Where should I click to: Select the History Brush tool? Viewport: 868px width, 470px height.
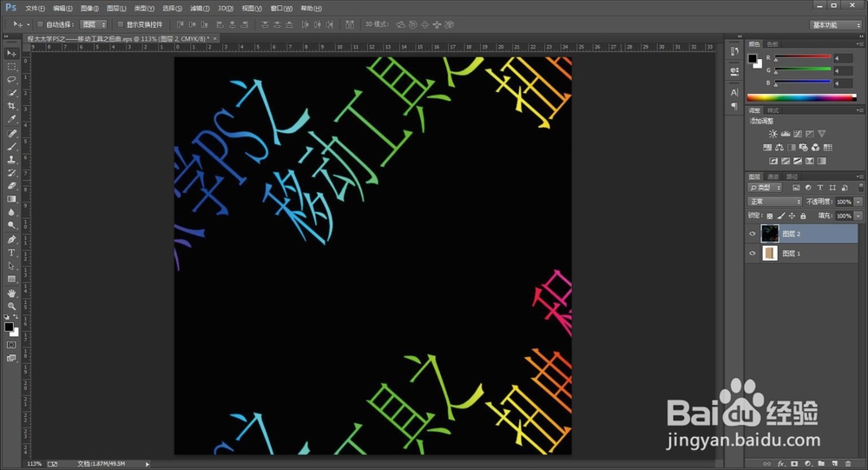coord(11,173)
